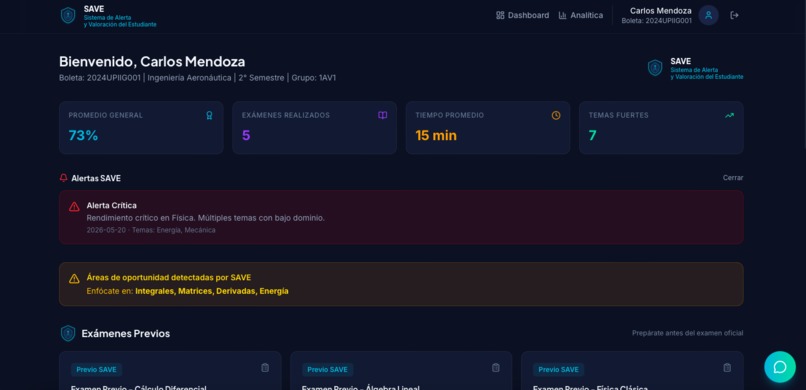Click the 73% Promedio General value
806x390 pixels.
tap(83, 136)
